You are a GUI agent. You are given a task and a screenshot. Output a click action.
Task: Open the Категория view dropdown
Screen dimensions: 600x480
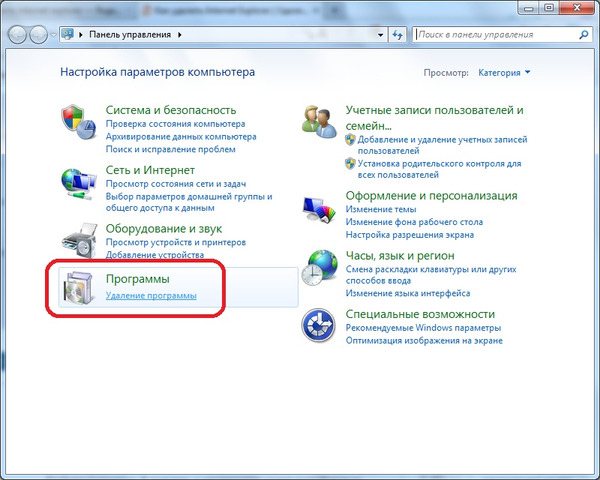click(x=504, y=72)
